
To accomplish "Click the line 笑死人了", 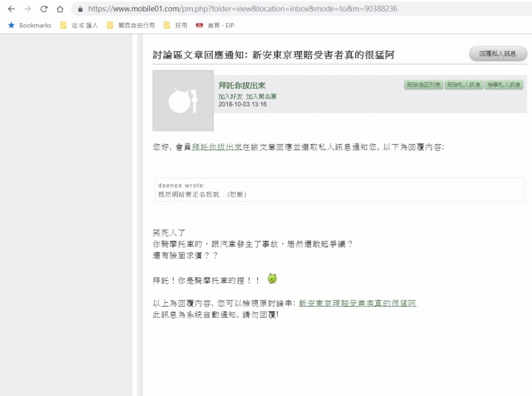I will coord(169,233).
